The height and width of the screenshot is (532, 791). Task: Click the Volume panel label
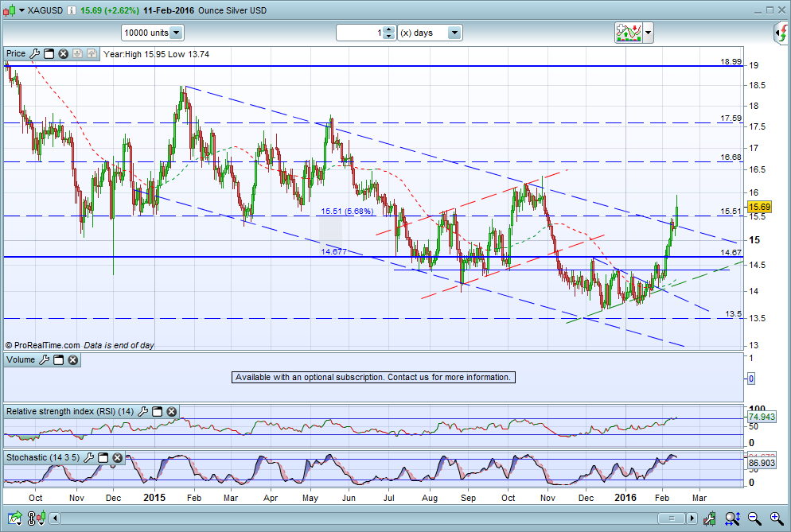pyautogui.click(x=21, y=359)
